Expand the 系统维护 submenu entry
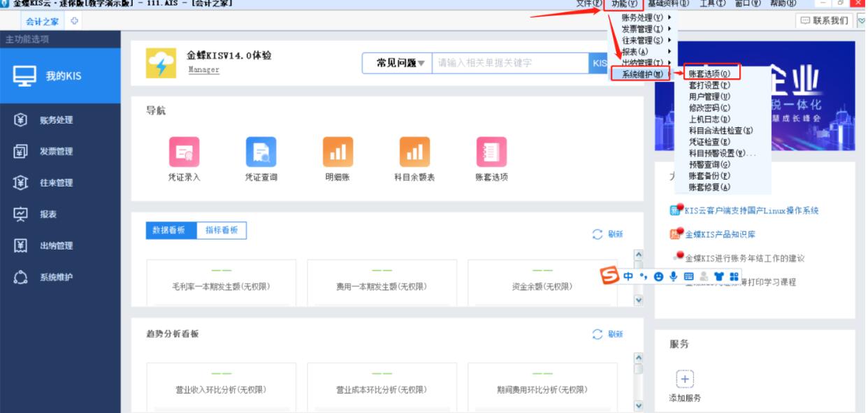 [x=642, y=73]
